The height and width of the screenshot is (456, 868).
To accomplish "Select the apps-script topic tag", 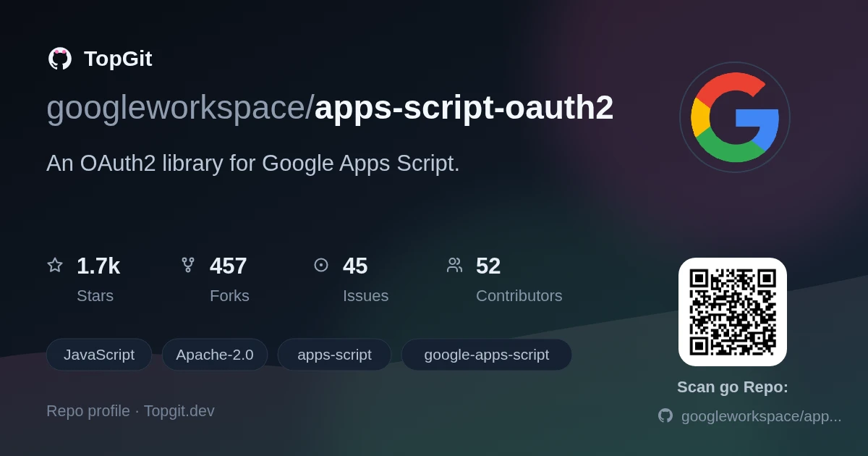I will pyautogui.click(x=334, y=355).
